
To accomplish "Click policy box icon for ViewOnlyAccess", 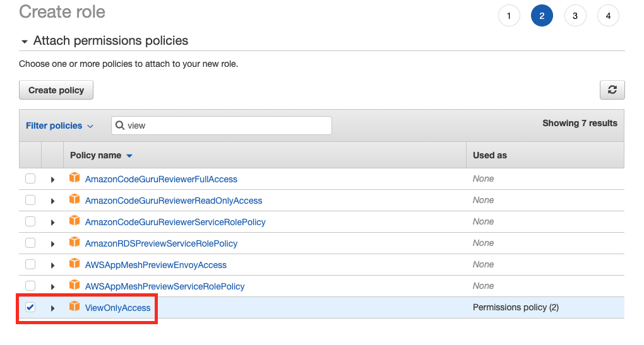I will (75, 306).
